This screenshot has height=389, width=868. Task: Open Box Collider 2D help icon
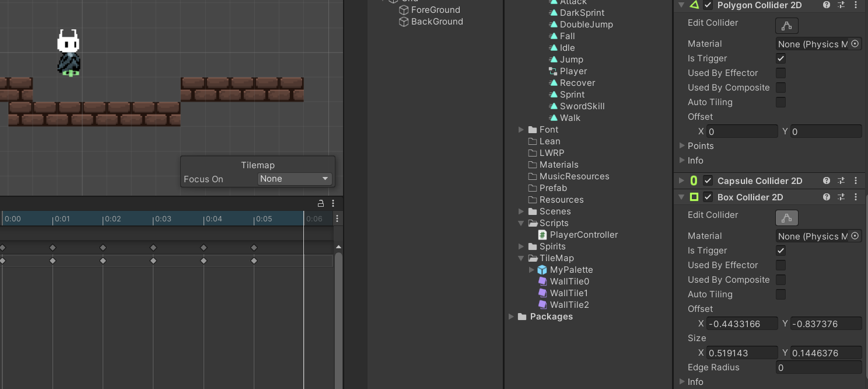tap(827, 197)
